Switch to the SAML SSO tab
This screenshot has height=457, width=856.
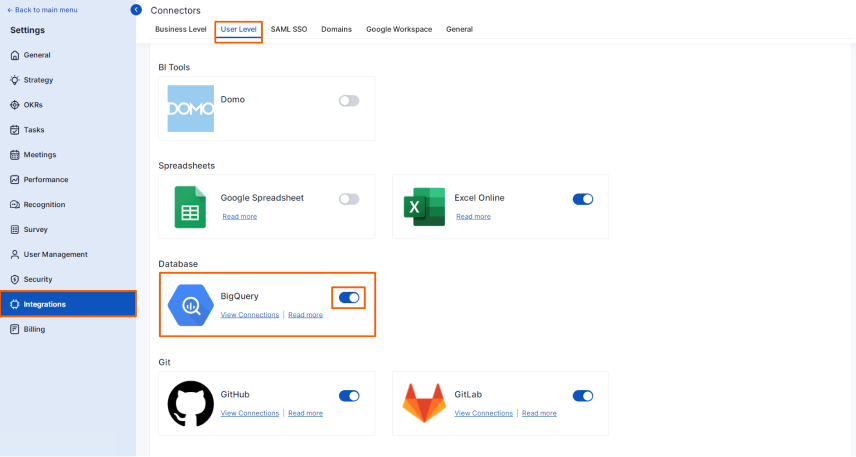click(289, 29)
